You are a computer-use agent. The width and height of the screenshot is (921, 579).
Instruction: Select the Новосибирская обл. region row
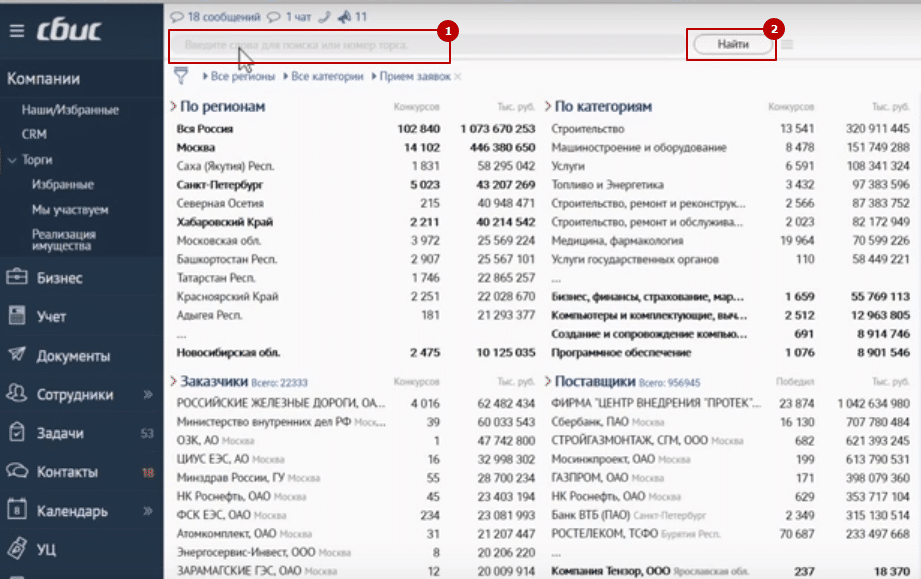pyautogui.click(x=355, y=352)
